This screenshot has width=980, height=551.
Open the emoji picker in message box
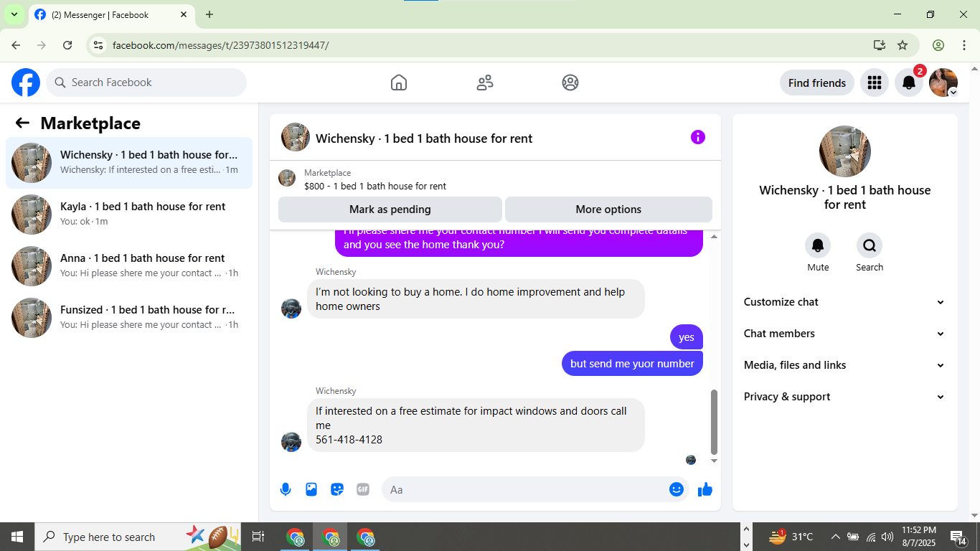point(677,489)
